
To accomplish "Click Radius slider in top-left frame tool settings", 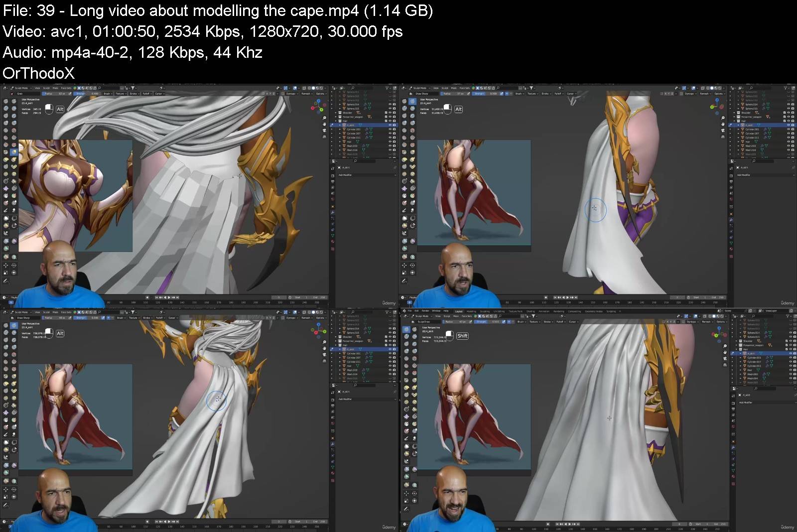I will (54, 94).
